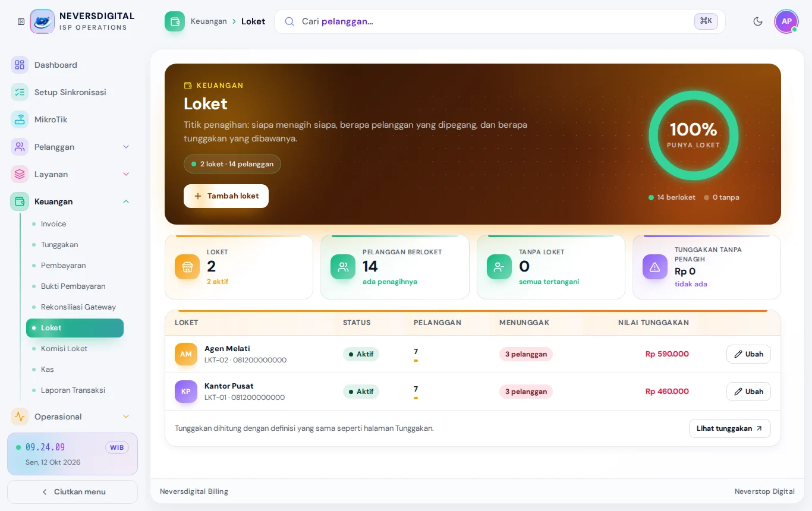Screen dimensions: 812x511
Task: Toggle dark mode with the moon icon
Action: (x=758, y=21)
